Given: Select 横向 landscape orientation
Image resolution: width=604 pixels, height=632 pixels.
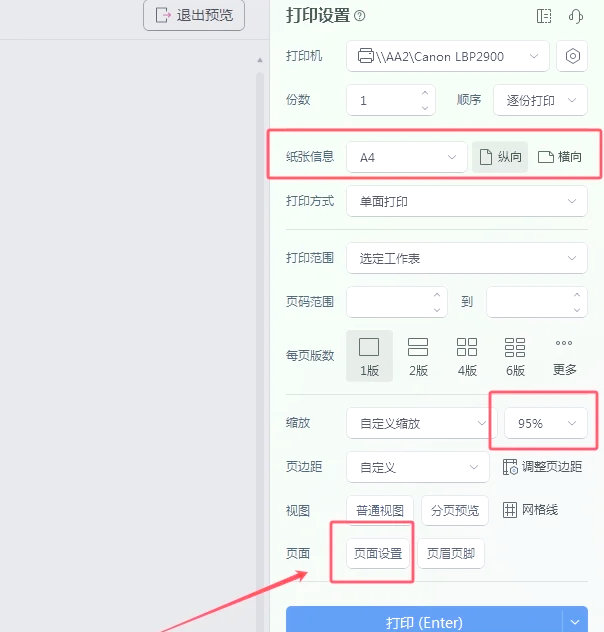Looking at the screenshot, I should point(560,157).
